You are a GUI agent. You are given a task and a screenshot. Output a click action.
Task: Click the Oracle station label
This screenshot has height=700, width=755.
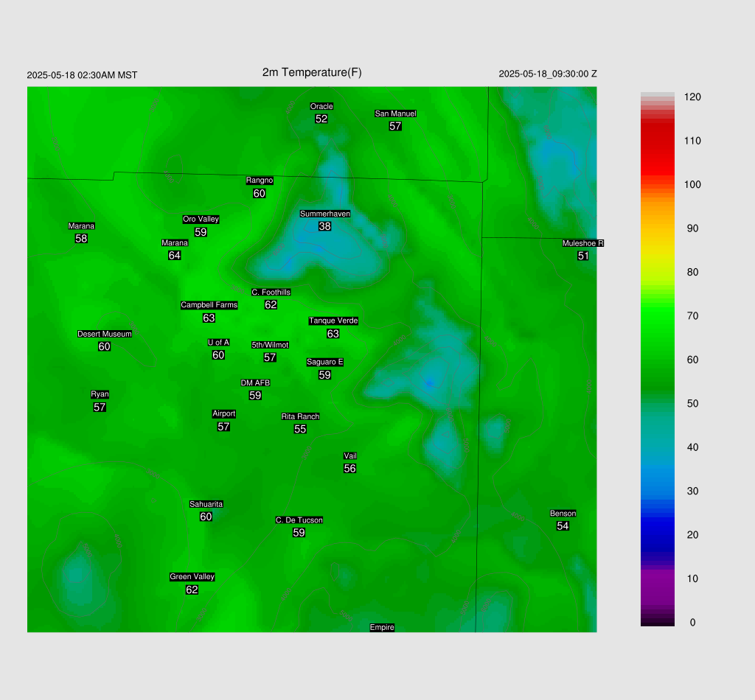coord(321,106)
